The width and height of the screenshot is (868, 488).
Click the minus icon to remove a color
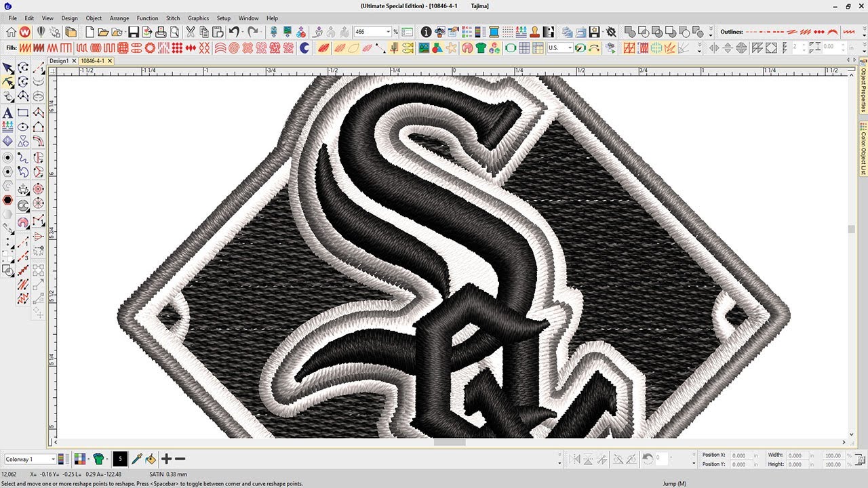tap(180, 459)
